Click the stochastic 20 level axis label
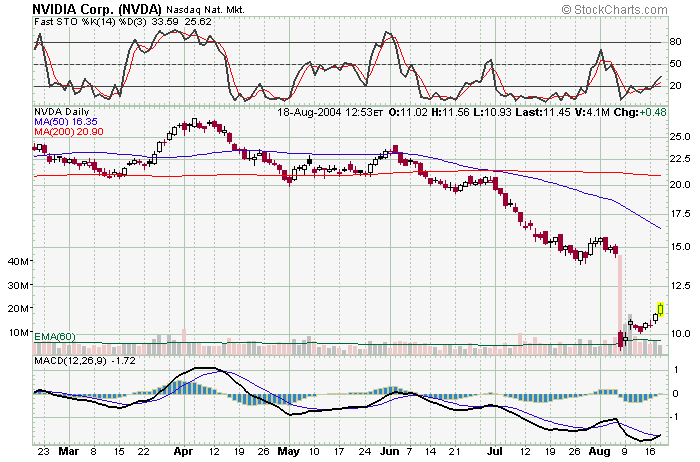The width and height of the screenshot is (700, 462). (675, 85)
